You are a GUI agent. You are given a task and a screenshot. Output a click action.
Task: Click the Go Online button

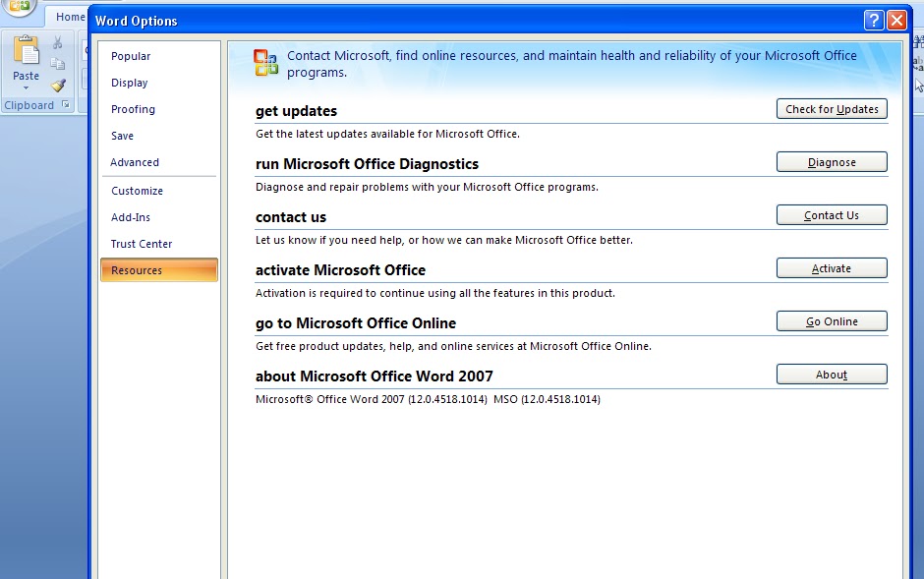[832, 321]
